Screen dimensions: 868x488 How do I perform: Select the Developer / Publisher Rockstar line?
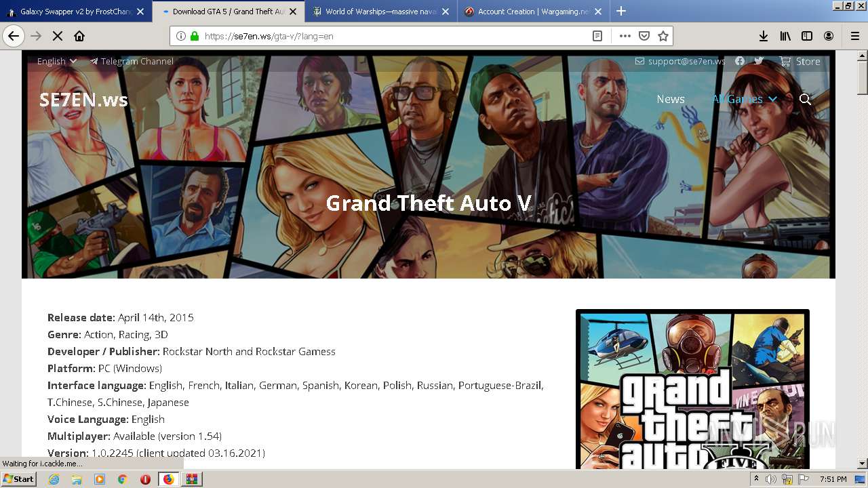[191, 351]
